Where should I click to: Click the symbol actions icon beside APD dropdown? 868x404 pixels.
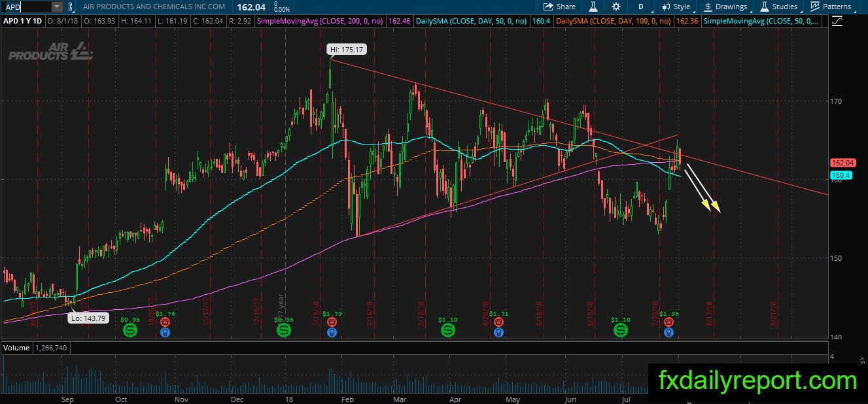click(x=71, y=7)
